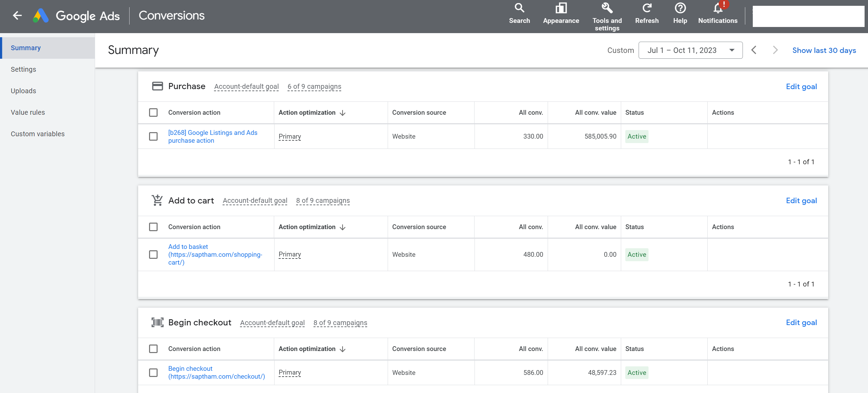Open the Jul 1 – Oct 11, 2023 date dropdown
Image resolution: width=868 pixels, height=393 pixels.
pyautogui.click(x=690, y=50)
